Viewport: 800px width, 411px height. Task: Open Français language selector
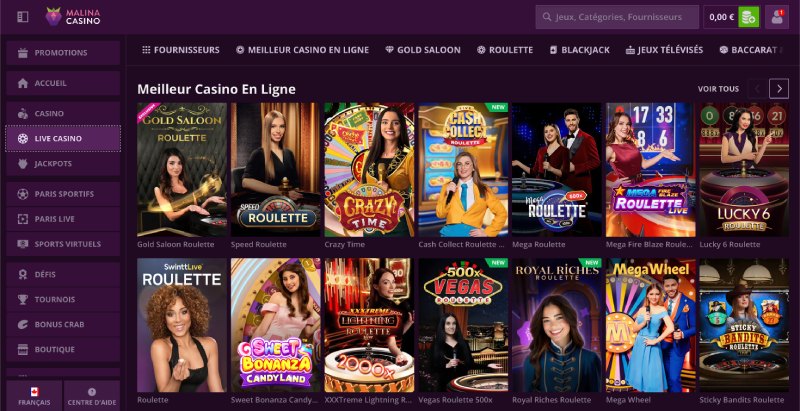(34, 396)
